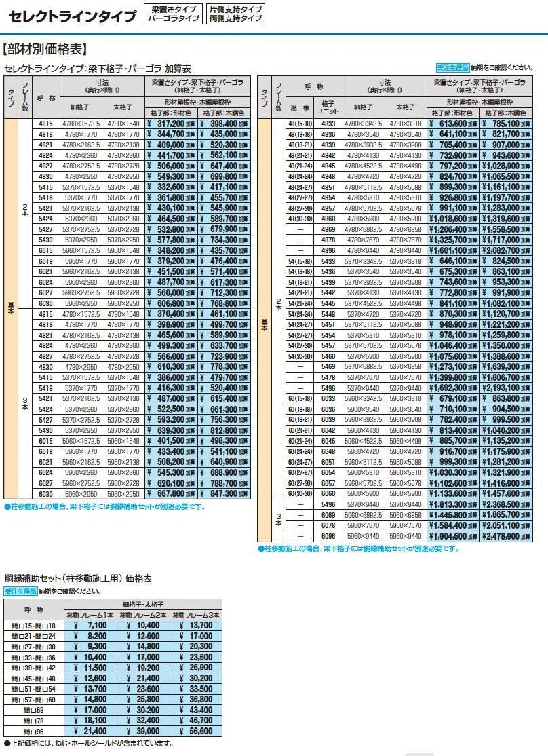Click the 格子ユニット column header
Screen dimensions: 548x756
[328, 107]
